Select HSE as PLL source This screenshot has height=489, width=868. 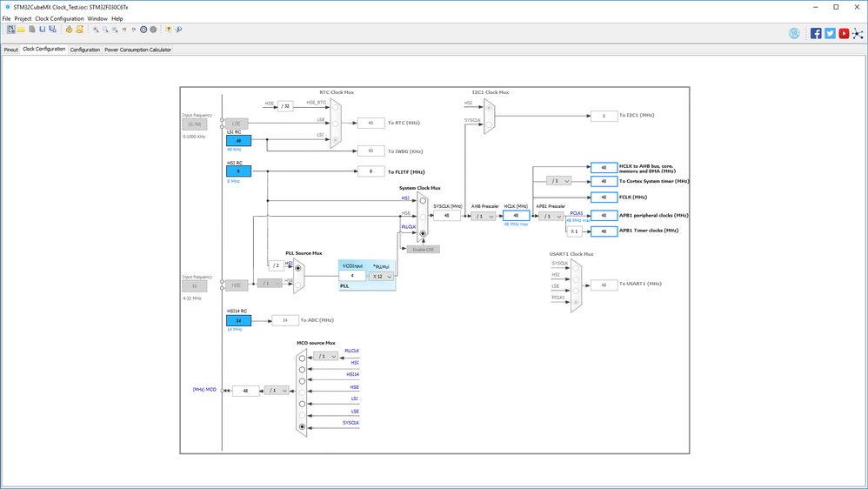(297, 285)
